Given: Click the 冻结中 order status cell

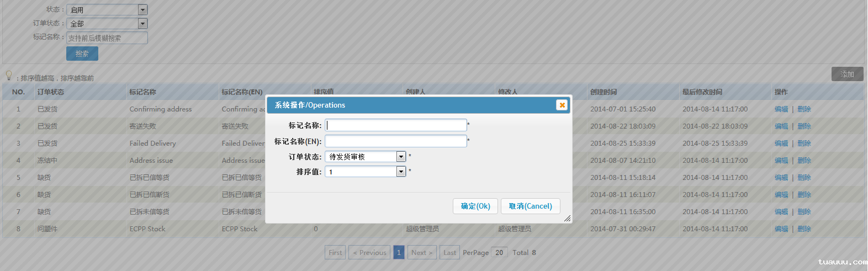Looking at the screenshot, I should [x=47, y=161].
